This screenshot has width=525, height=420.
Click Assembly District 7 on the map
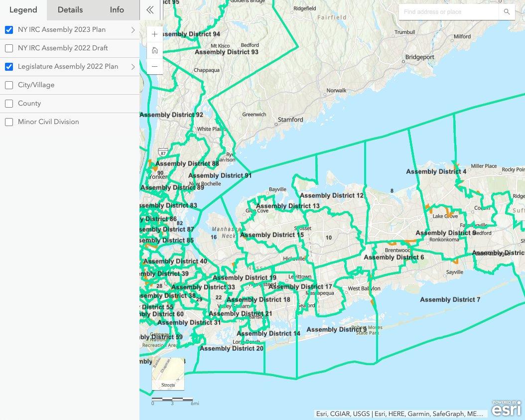pos(450,299)
